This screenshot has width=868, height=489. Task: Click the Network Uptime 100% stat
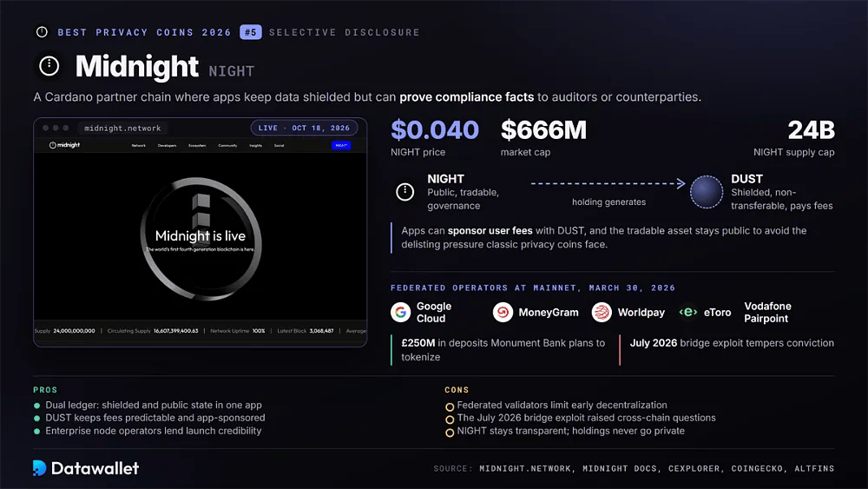238,331
